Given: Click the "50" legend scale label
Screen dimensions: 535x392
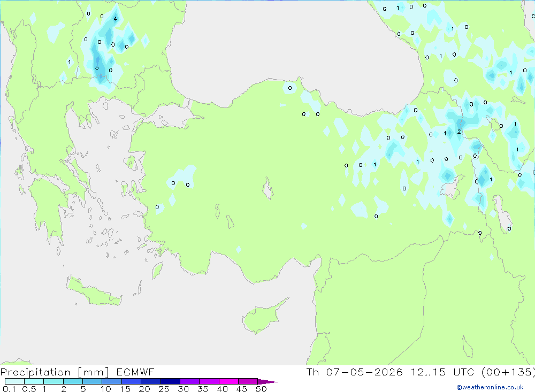Looking at the screenshot, I should (261, 389).
